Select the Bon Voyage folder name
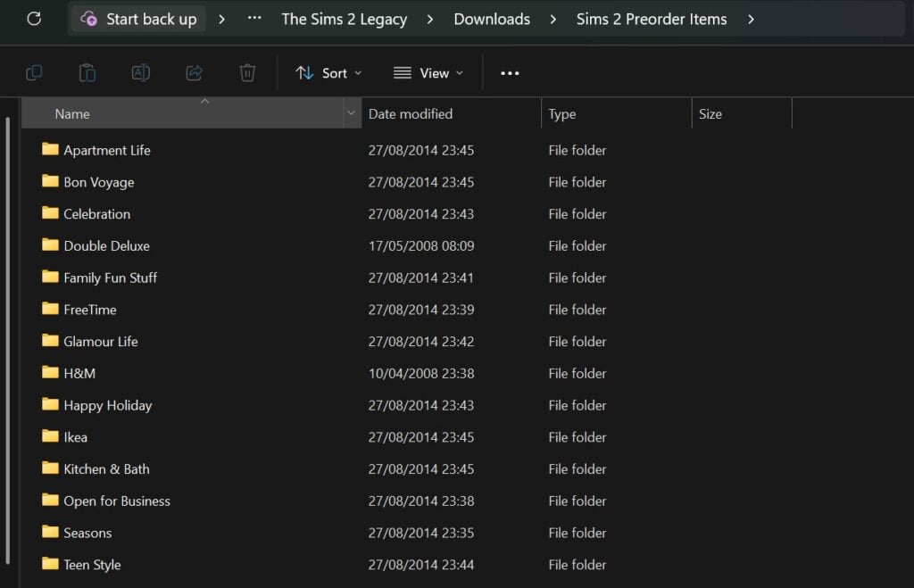 [x=98, y=182]
